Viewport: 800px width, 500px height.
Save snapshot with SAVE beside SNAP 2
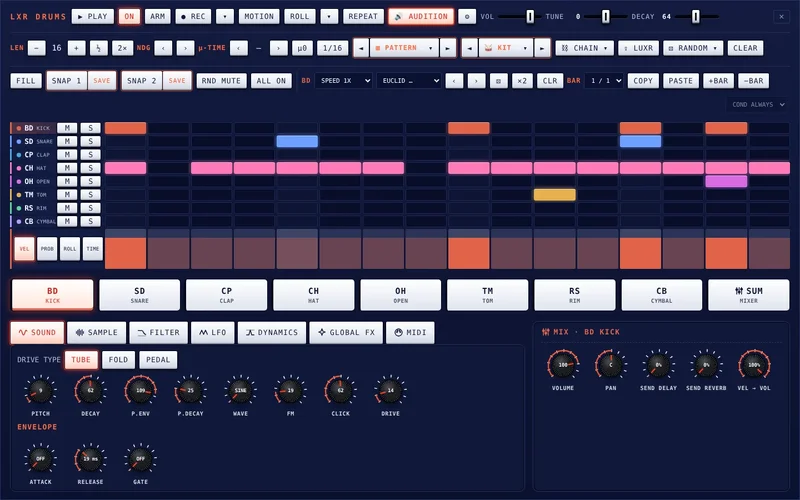(177, 81)
